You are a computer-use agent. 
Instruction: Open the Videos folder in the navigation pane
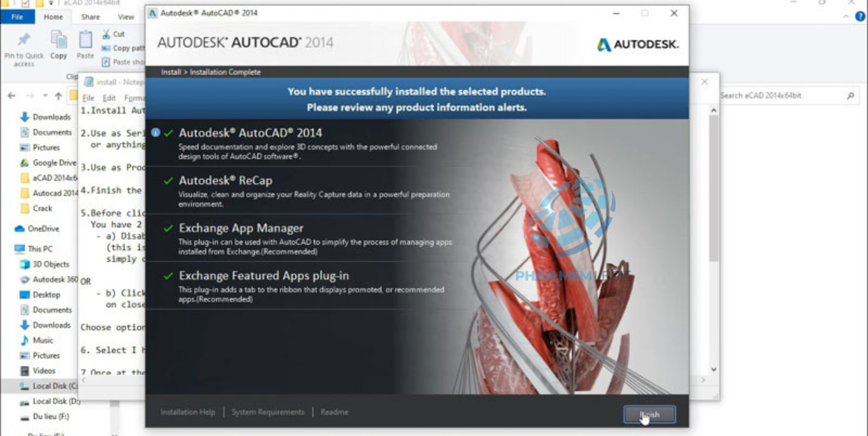[x=38, y=371]
